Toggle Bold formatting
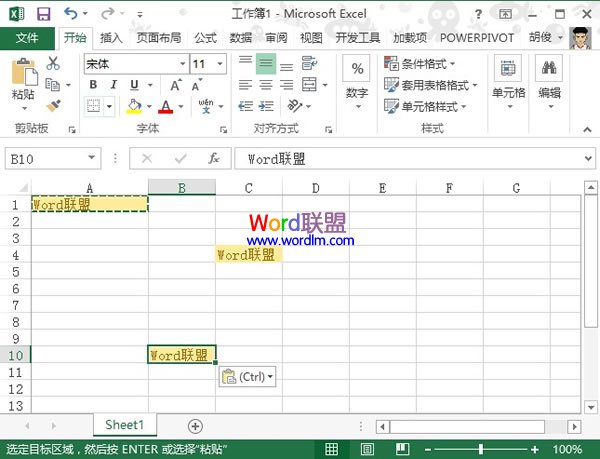This screenshot has height=459, width=600. (x=93, y=85)
